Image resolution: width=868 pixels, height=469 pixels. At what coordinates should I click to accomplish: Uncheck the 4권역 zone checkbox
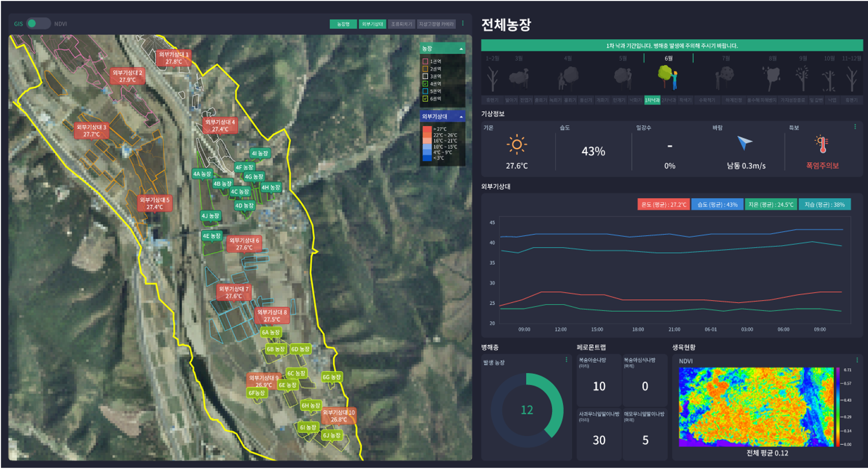coord(425,84)
